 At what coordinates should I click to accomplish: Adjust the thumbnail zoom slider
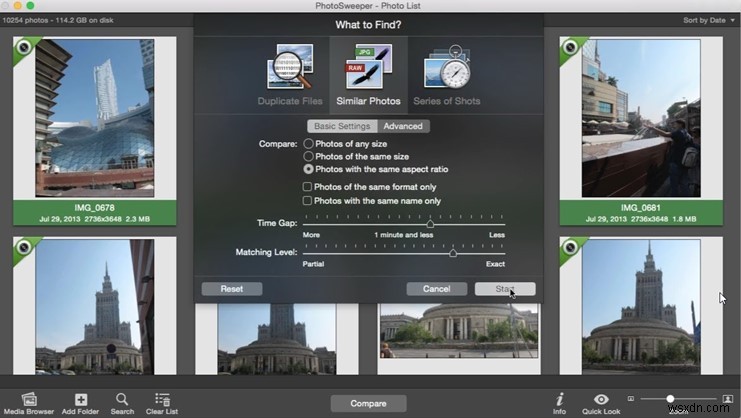pos(670,399)
